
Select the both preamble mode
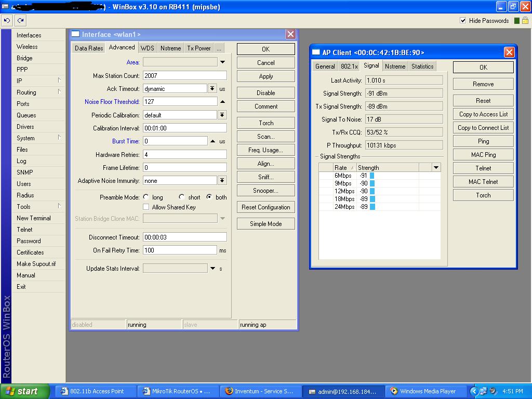tap(209, 197)
